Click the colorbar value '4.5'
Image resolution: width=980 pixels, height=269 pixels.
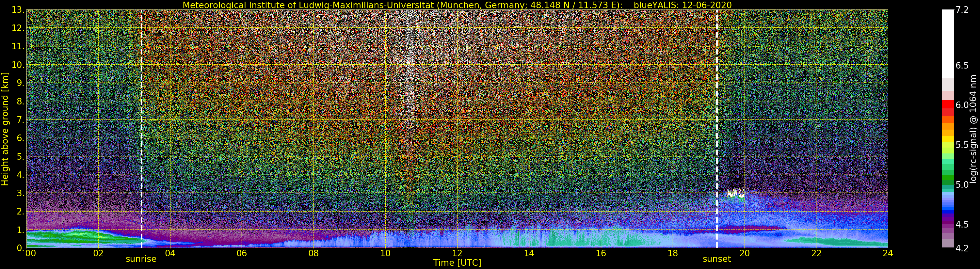tap(962, 224)
